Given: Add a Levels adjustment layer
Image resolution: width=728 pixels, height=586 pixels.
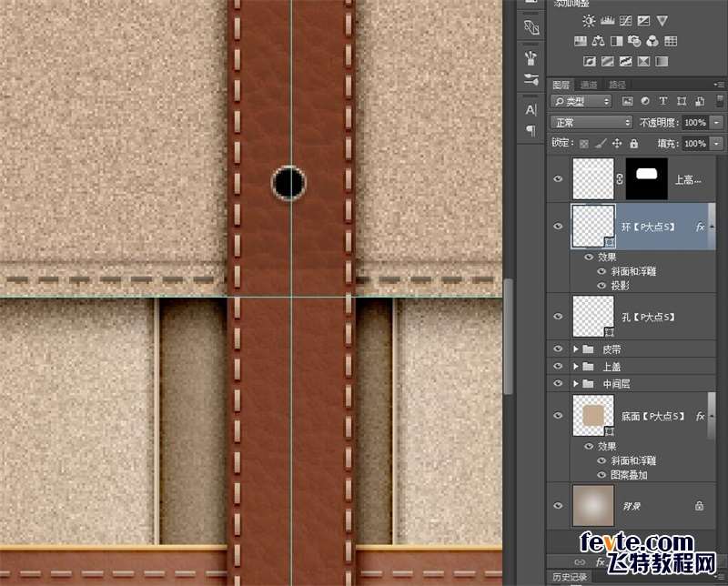Looking at the screenshot, I should pyautogui.click(x=607, y=21).
